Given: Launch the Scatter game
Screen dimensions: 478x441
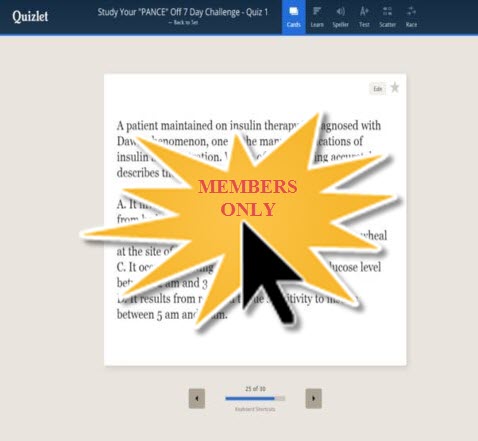Looking at the screenshot, I should point(387,17).
